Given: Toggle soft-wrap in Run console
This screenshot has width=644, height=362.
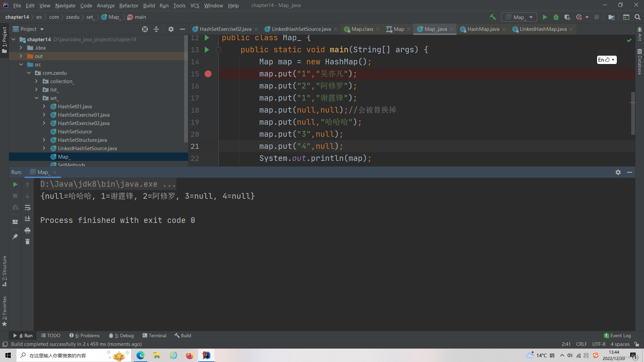Looking at the screenshot, I should [x=28, y=208].
